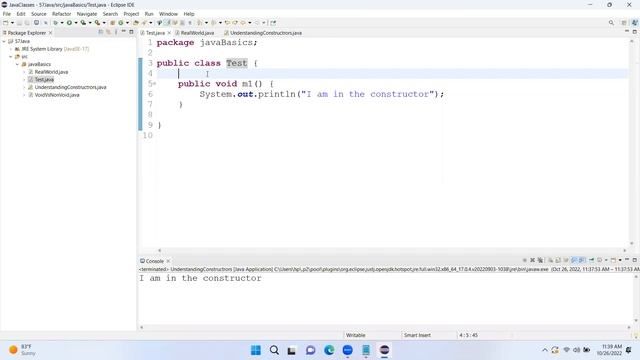Open the Source menu
The height and width of the screenshot is (360, 640).
click(x=39, y=14)
